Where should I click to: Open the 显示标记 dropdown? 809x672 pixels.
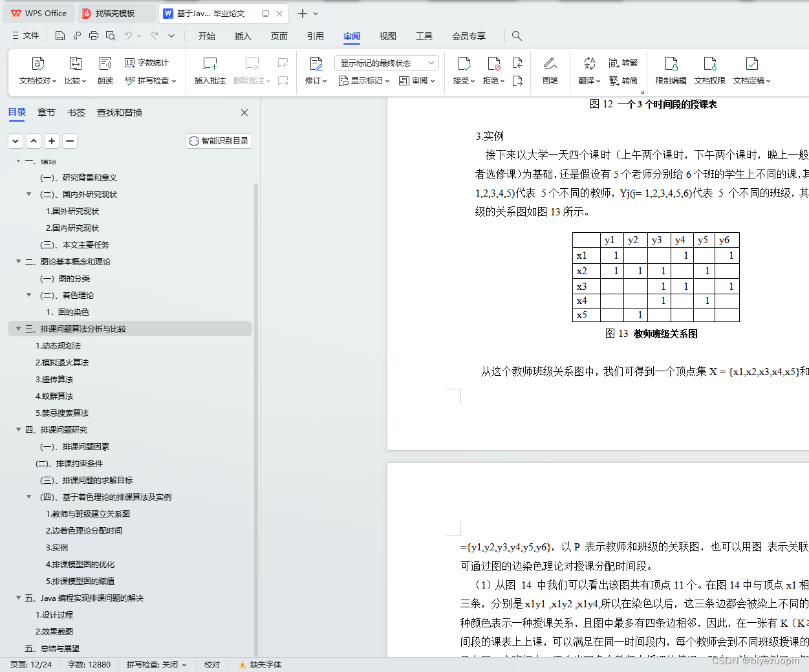point(364,81)
